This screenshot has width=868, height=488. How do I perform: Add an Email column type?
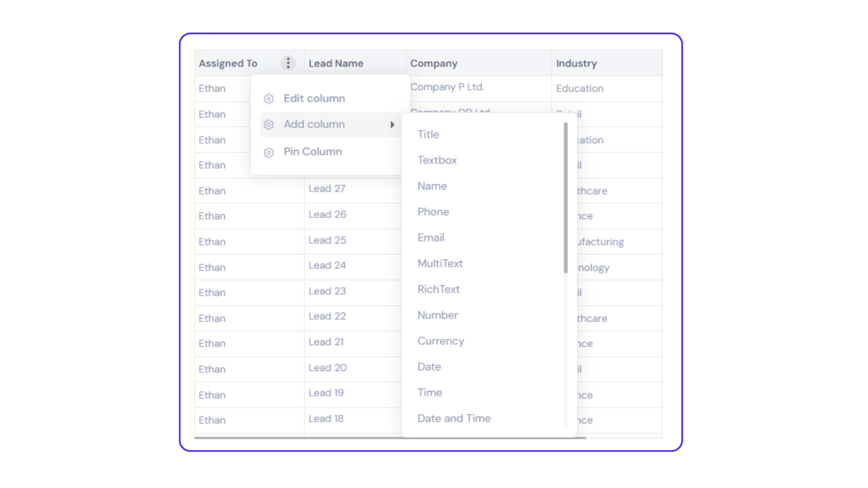431,238
